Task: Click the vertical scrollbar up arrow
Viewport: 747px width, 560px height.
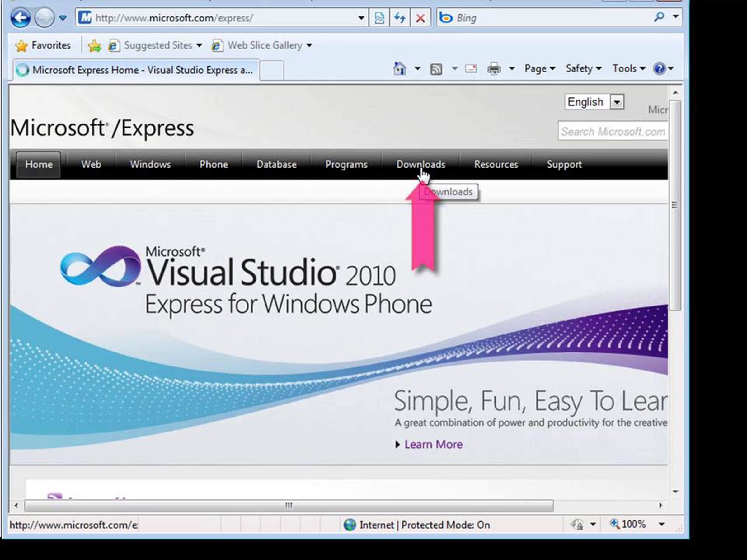Action: [675, 92]
